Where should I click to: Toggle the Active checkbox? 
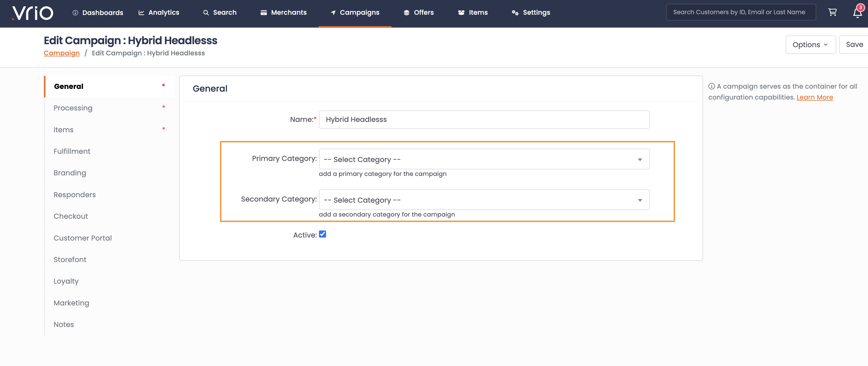pos(323,234)
